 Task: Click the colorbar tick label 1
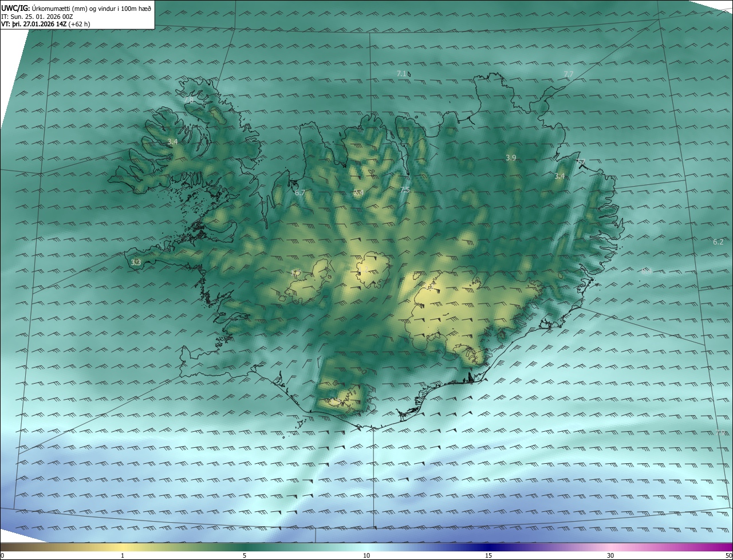click(x=123, y=555)
